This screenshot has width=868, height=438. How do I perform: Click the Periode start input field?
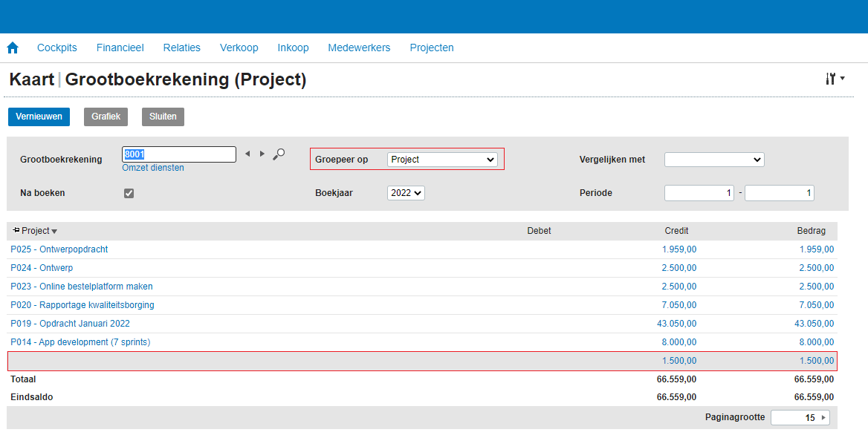click(x=699, y=193)
